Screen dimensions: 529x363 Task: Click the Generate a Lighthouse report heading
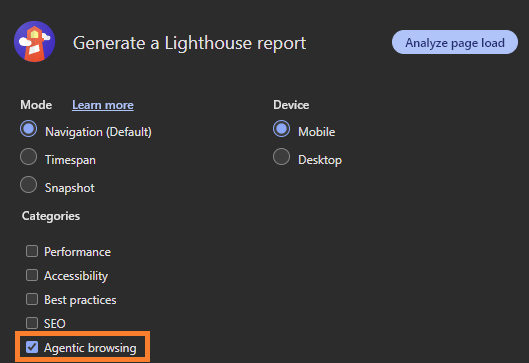tap(189, 43)
